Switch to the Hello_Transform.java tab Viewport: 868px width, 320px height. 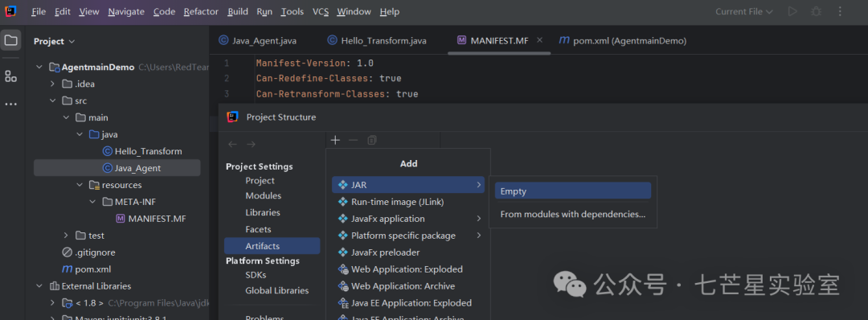tap(377, 40)
